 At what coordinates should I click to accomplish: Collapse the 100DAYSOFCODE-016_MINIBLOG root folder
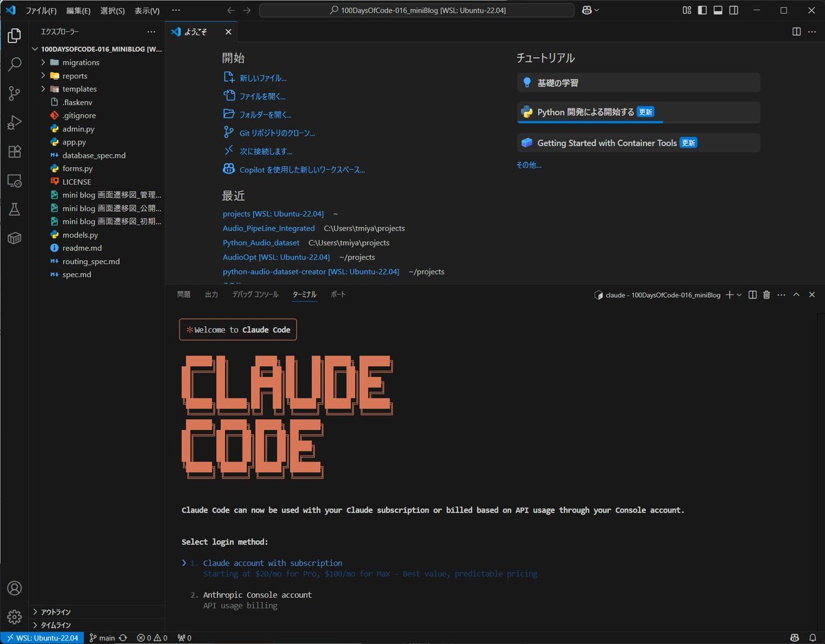[x=96, y=49]
